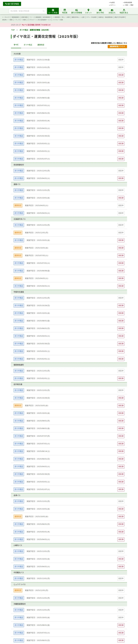Open the 旅行/予約 suitcase icon
The image size is (138, 644).
(100, 11)
